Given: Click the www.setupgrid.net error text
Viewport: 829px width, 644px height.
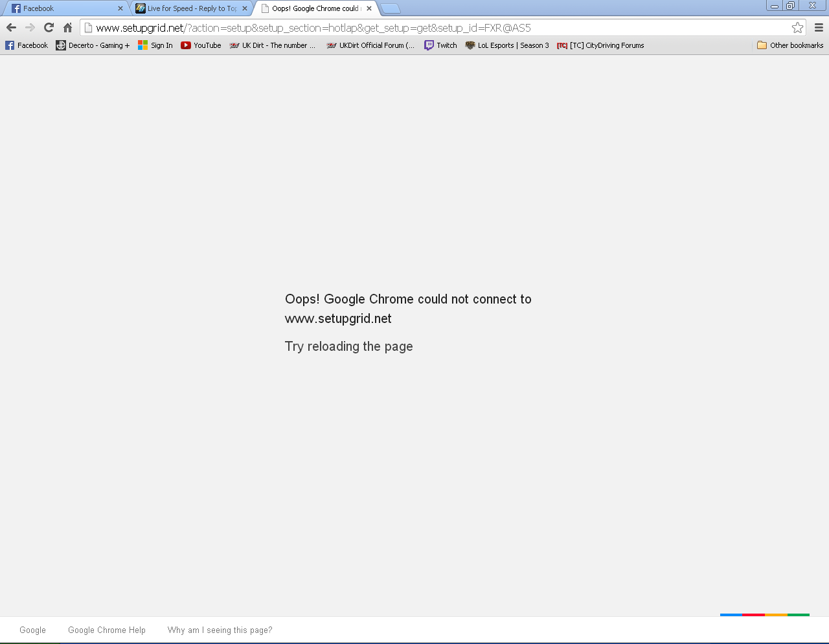Looking at the screenshot, I should [x=338, y=318].
